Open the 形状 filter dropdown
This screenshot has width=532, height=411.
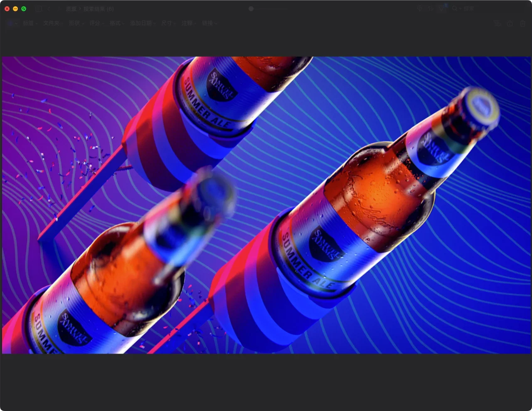76,23
